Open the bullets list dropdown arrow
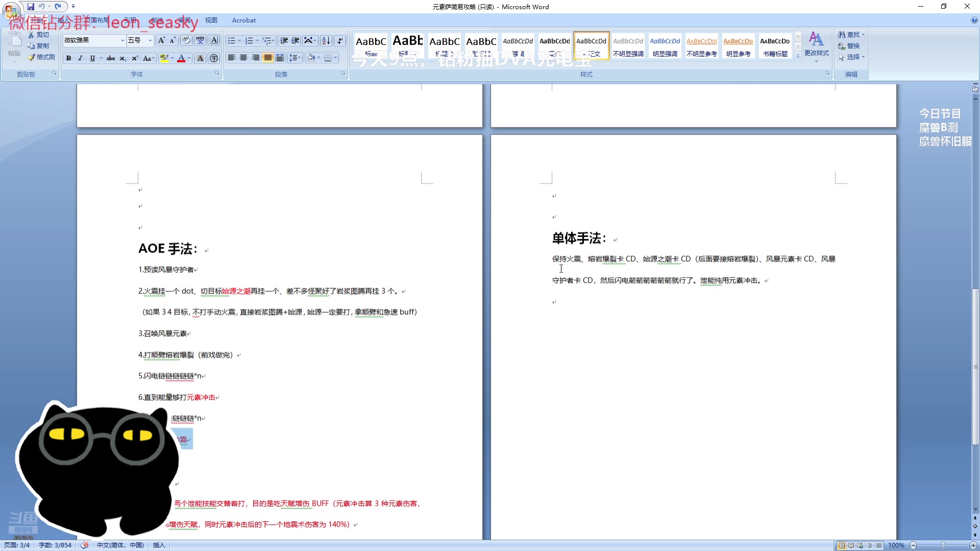This screenshot has width=980, height=551. (x=240, y=40)
